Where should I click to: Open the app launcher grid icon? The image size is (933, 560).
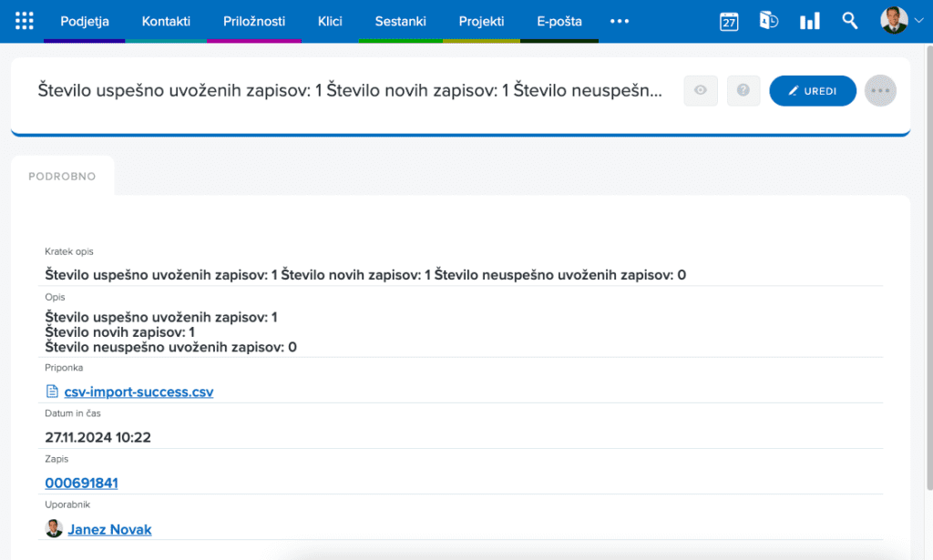(25, 21)
